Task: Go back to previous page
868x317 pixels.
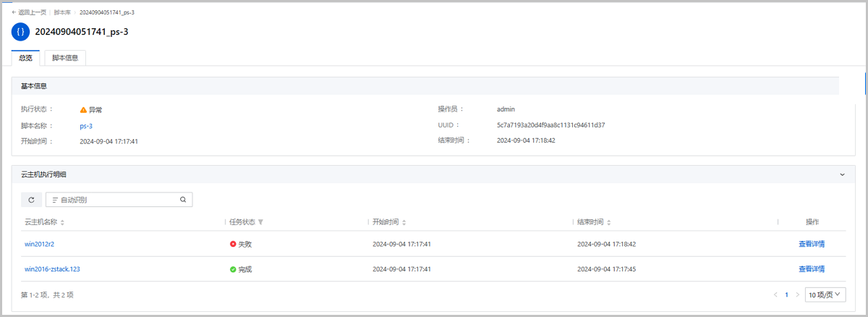Action: [27, 12]
